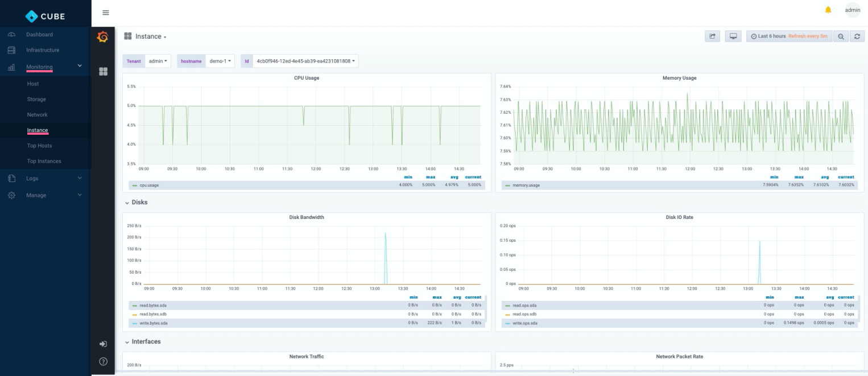Image resolution: width=868 pixels, height=376 pixels.
Task: Click the zoom out time range icon
Action: click(840, 36)
